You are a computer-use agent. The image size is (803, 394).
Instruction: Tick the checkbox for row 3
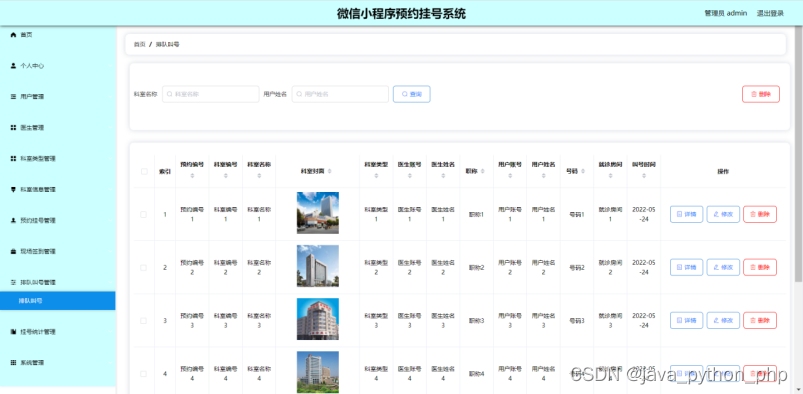pyautogui.click(x=144, y=321)
